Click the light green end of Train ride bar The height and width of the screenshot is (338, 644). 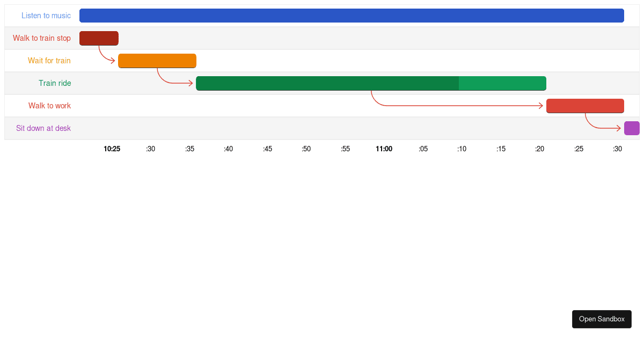click(502, 83)
